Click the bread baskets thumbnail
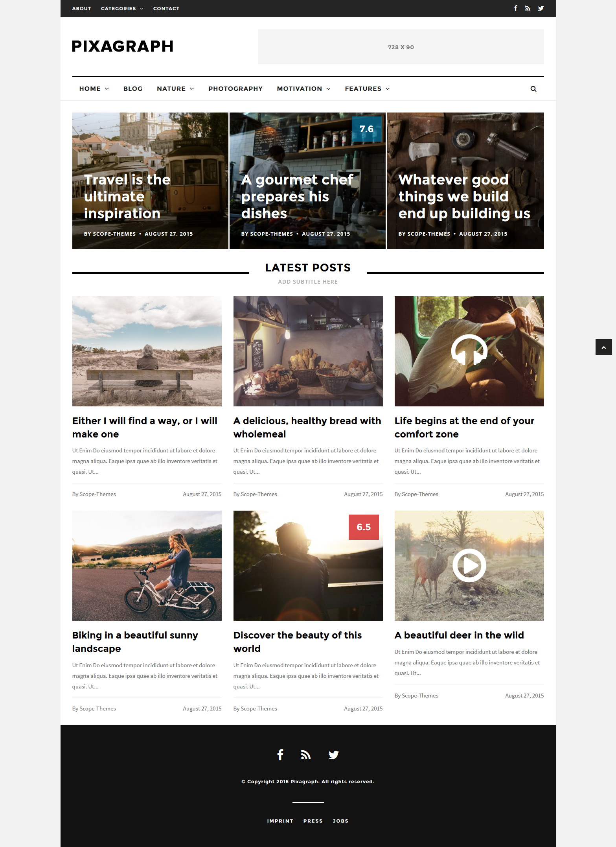 (308, 351)
